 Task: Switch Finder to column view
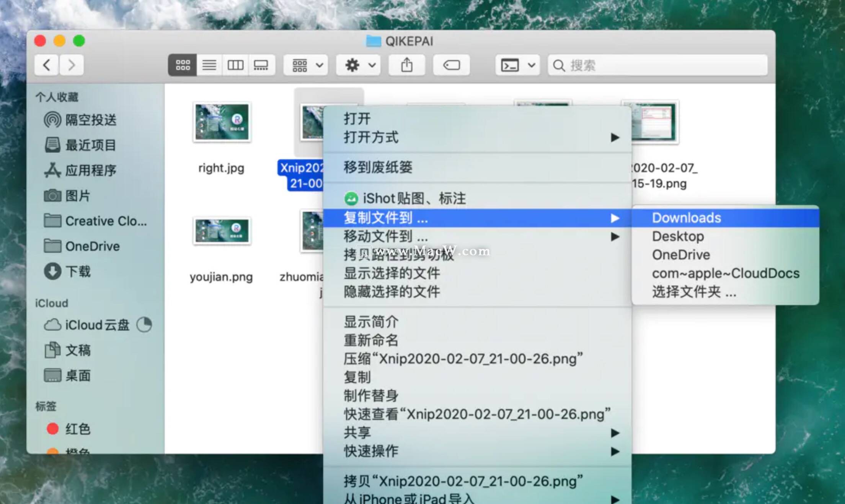click(235, 65)
